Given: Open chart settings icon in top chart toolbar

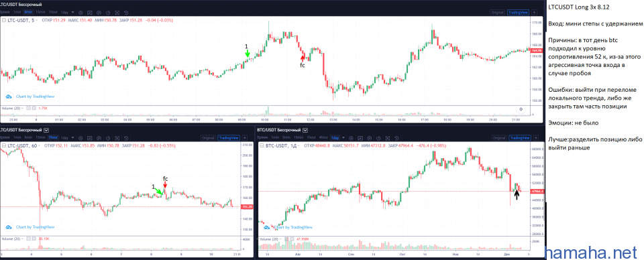Looking at the screenshot, I should coord(99,13).
